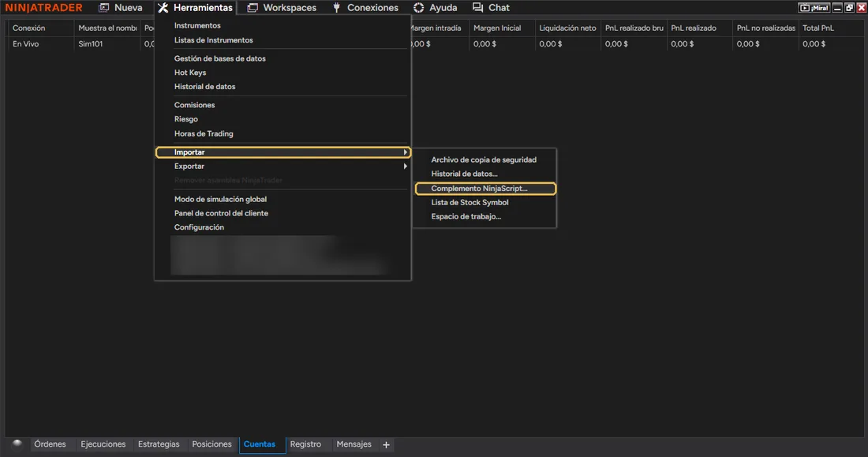
Task: Click the Muestra el nombre column header
Action: [107, 28]
